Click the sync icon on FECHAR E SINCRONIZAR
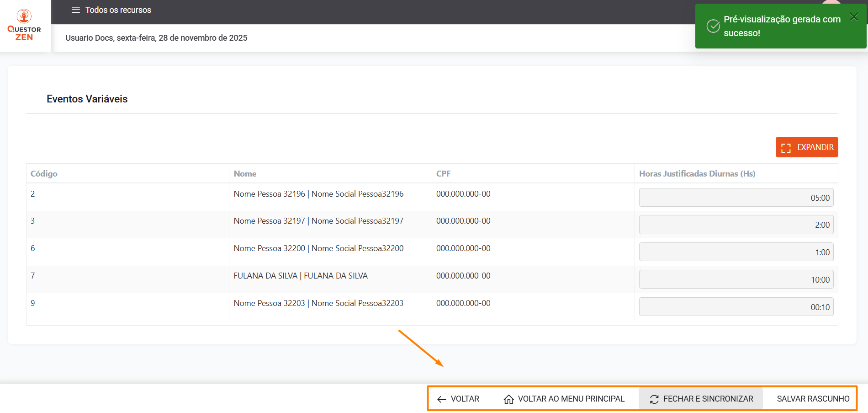 (x=654, y=399)
